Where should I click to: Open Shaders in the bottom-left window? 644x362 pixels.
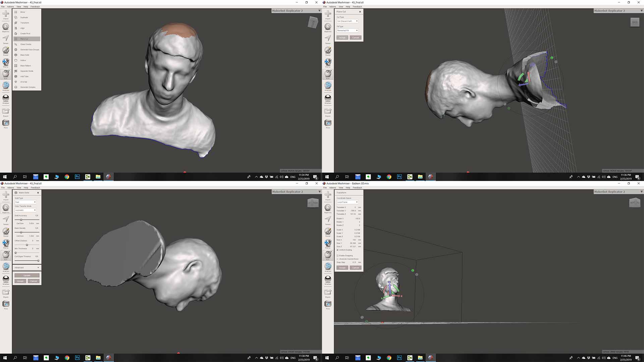pyautogui.click(x=6, y=279)
